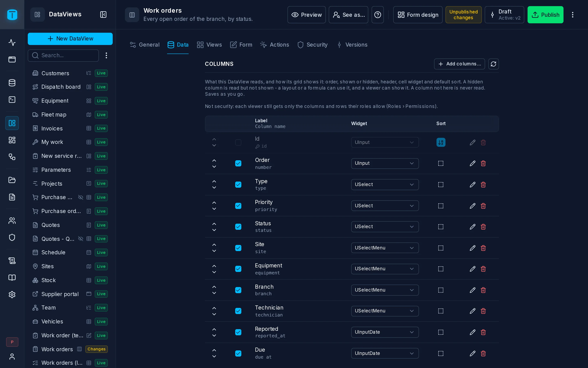Click Add columns... button
Screen dimensions: 588x368
[x=459, y=64]
